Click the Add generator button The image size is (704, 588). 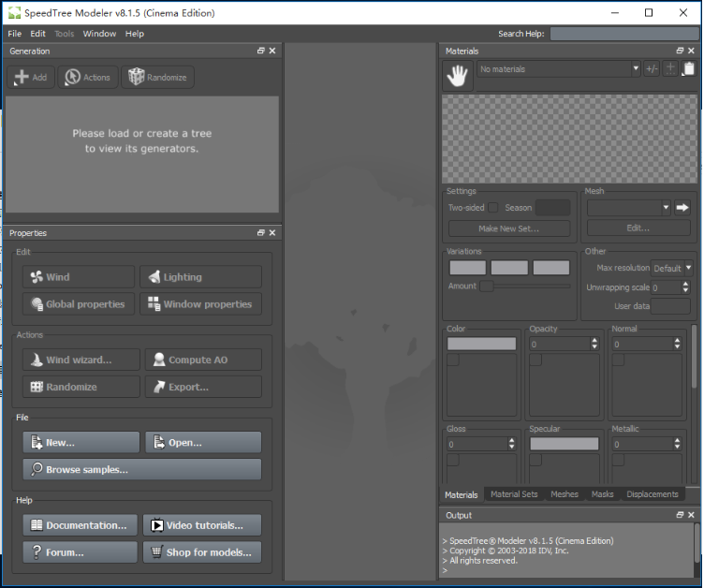(31, 78)
